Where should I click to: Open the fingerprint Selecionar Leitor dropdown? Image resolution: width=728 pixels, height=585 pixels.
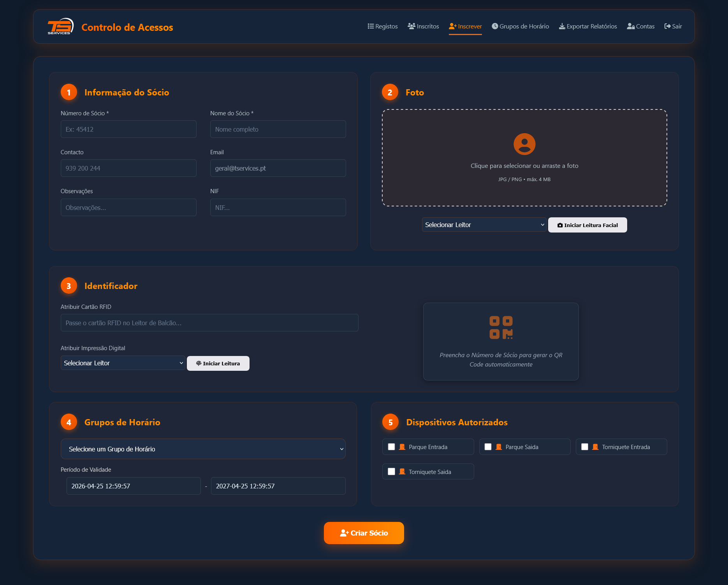[x=123, y=363]
